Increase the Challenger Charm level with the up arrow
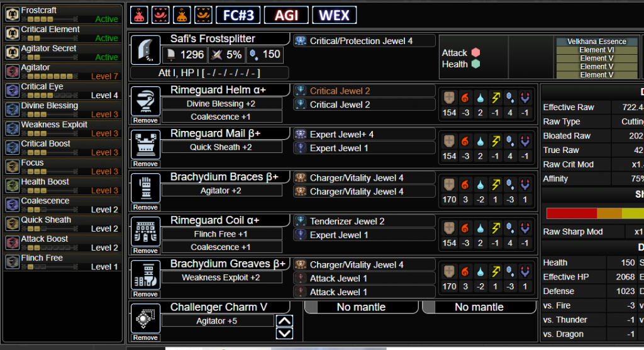The width and height of the screenshot is (644, 350). tap(284, 321)
